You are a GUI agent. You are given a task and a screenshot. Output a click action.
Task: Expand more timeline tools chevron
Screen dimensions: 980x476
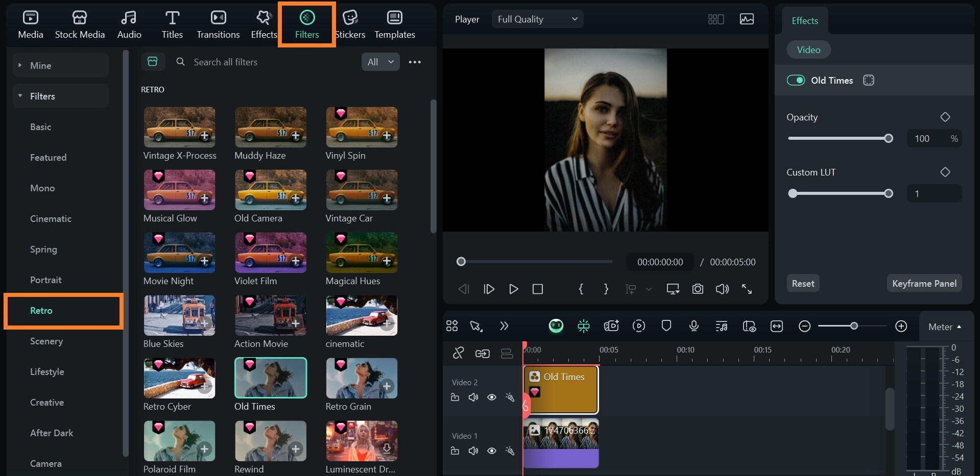tap(504, 326)
